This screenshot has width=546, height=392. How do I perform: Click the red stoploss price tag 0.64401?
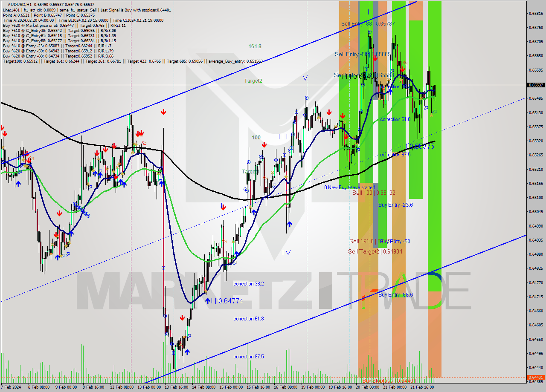(x=536, y=377)
